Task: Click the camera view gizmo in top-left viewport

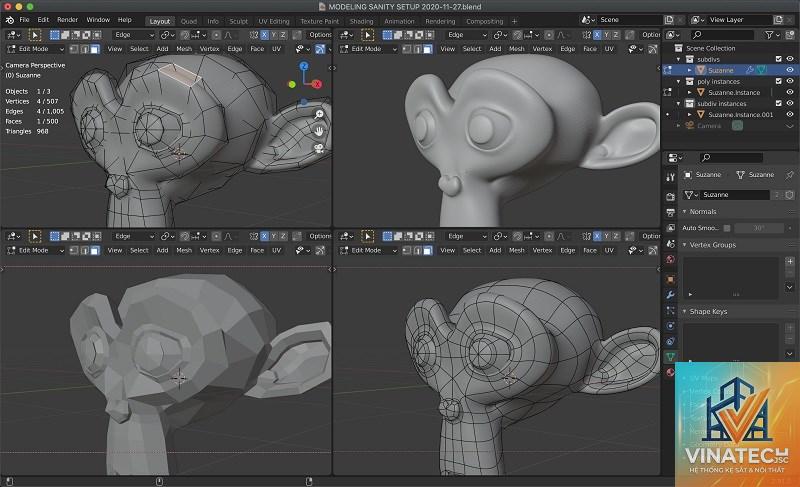Action: (319, 148)
